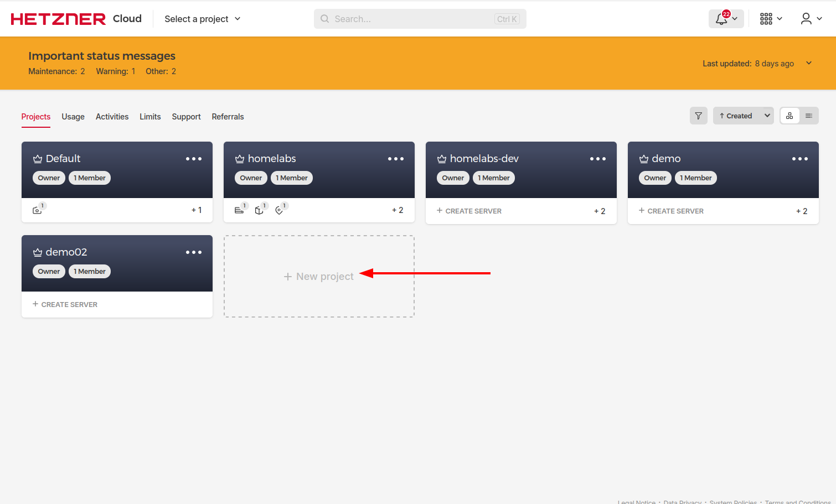Click the New project tile
The height and width of the screenshot is (504, 836).
click(x=319, y=277)
